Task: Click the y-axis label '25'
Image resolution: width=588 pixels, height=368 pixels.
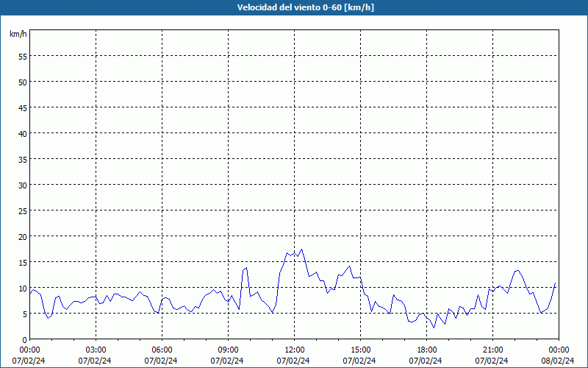Action: point(23,210)
